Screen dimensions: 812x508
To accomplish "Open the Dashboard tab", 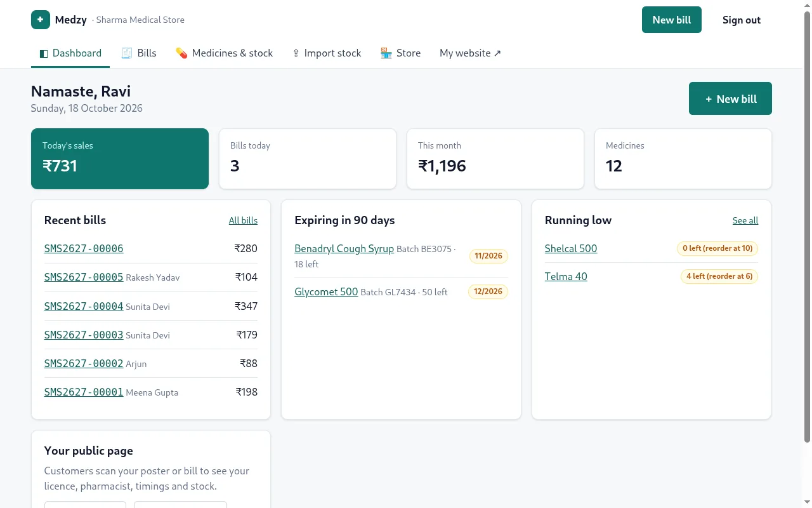I will (x=70, y=53).
